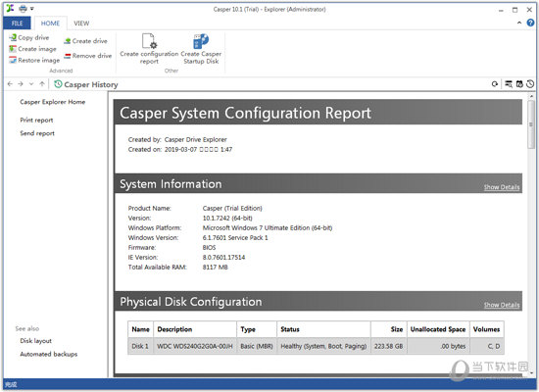
Task: Click the 223.58 GB size cell
Action: [x=389, y=346]
